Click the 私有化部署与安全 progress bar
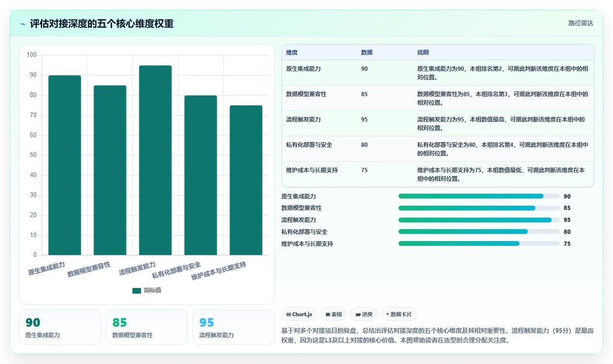The width and height of the screenshot is (613, 364). coord(479,232)
